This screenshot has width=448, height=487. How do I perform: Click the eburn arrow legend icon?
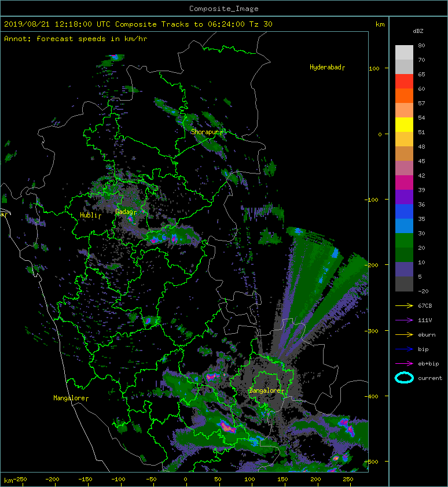404,335
